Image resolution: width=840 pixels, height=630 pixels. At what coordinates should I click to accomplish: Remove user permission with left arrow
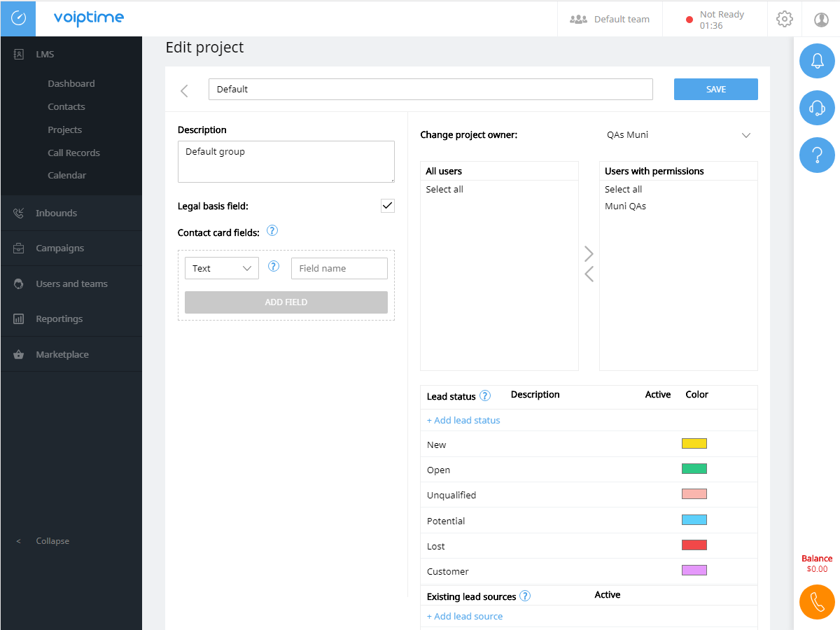tap(589, 274)
